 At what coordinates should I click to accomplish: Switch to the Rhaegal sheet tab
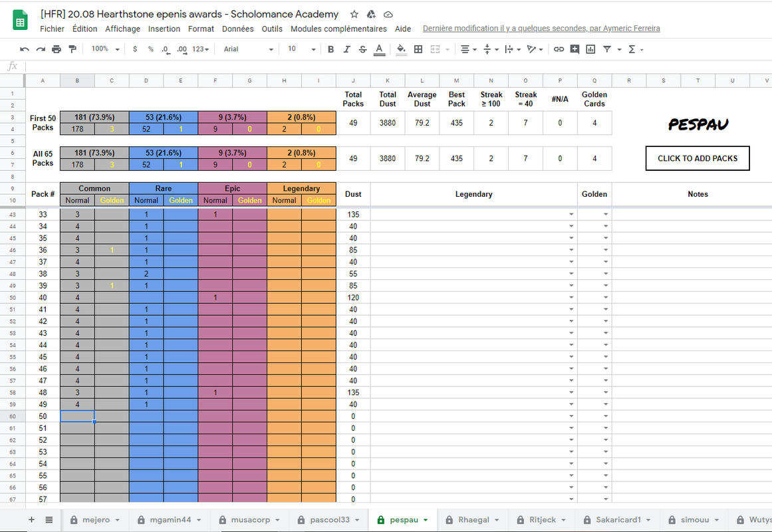point(473,519)
